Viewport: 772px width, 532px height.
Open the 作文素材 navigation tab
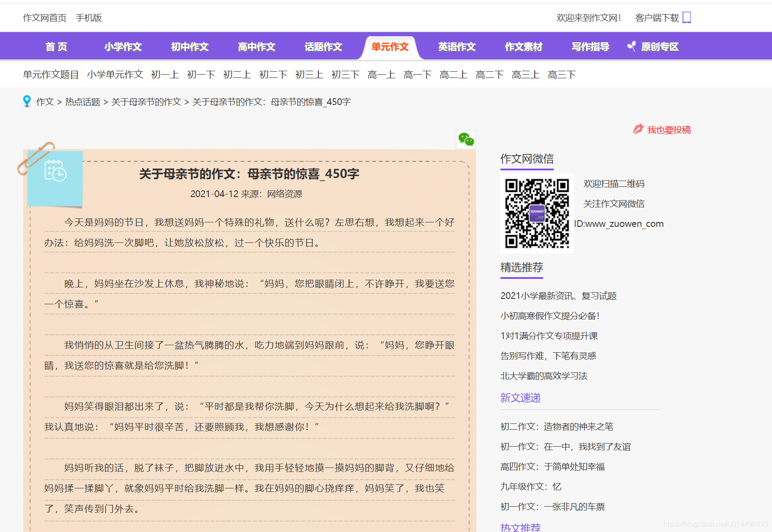tap(524, 47)
